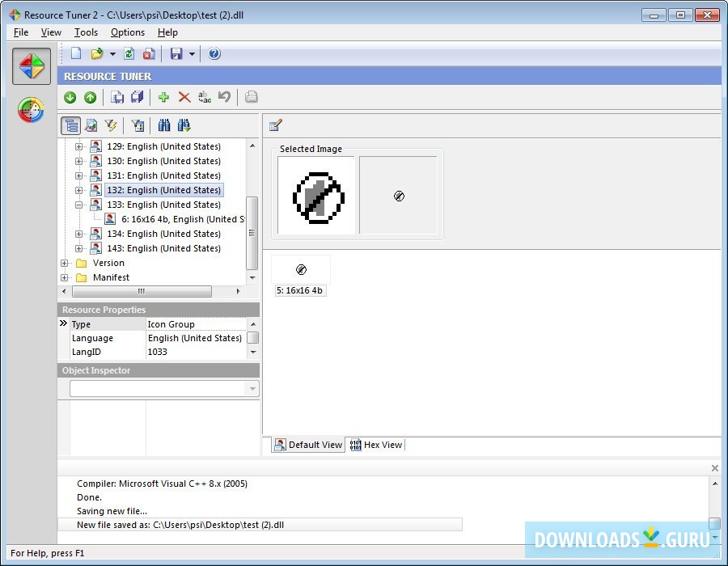This screenshot has height=566, width=728.
Task: Open the recent files dropdown arrow
Action: click(x=112, y=54)
